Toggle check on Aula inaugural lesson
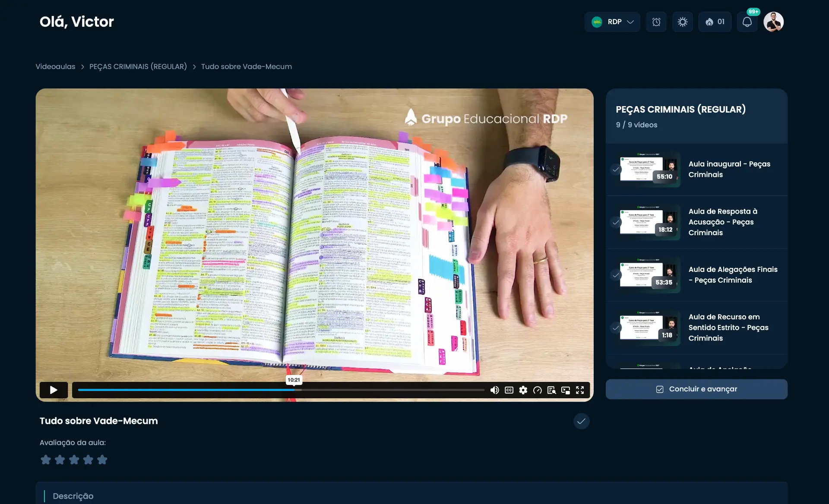 coord(616,170)
